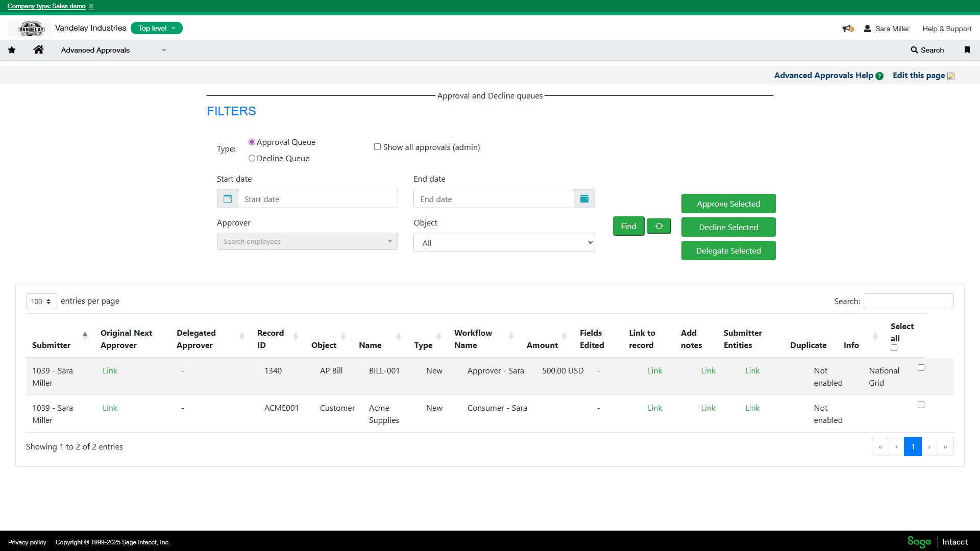Image resolution: width=980 pixels, height=551 pixels.
Task: Select page 1 in pagination
Action: (x=913, y=446)
